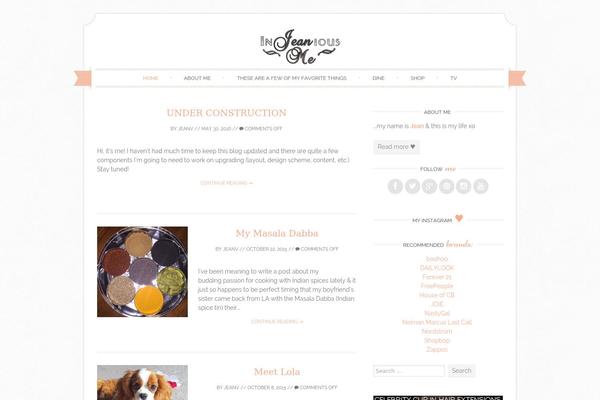Select the Dine menu item

pos(378,78)
